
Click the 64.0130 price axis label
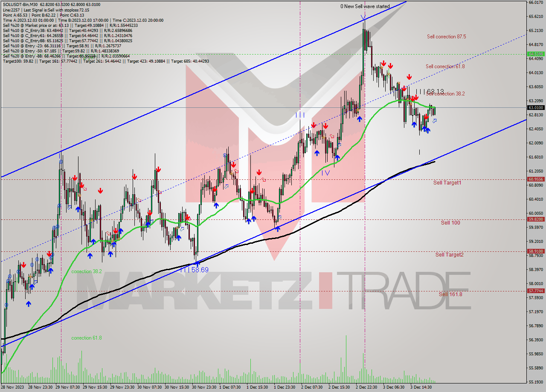pos(536,73)
